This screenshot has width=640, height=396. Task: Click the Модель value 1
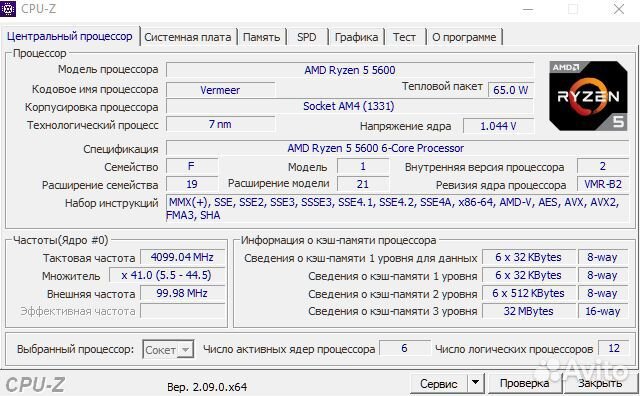coord(362,167)
